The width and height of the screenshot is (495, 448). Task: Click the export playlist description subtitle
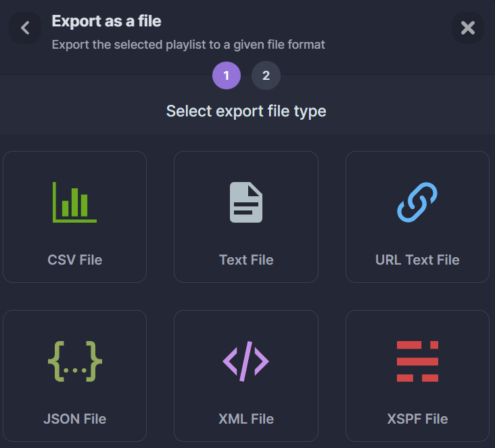point(188,45)
